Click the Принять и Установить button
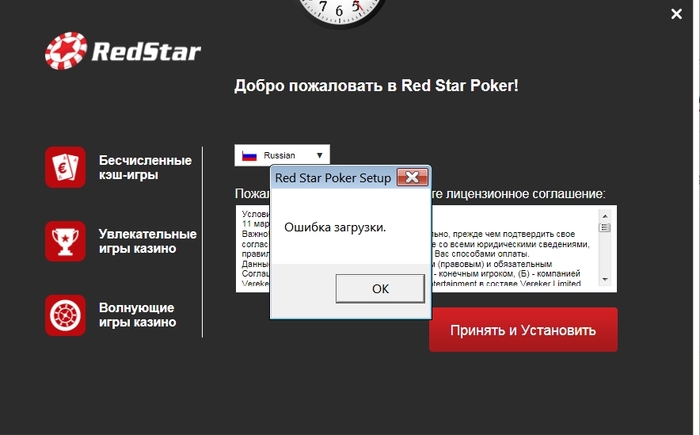This screenshot has width=700, height=435. point(523,330)
